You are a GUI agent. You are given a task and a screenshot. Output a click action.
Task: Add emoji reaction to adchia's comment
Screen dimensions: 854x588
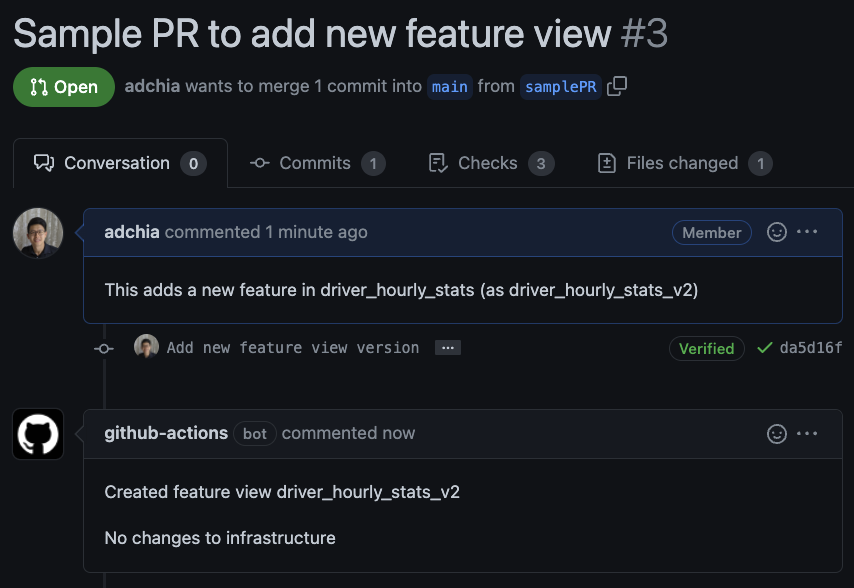coord(776,232)
